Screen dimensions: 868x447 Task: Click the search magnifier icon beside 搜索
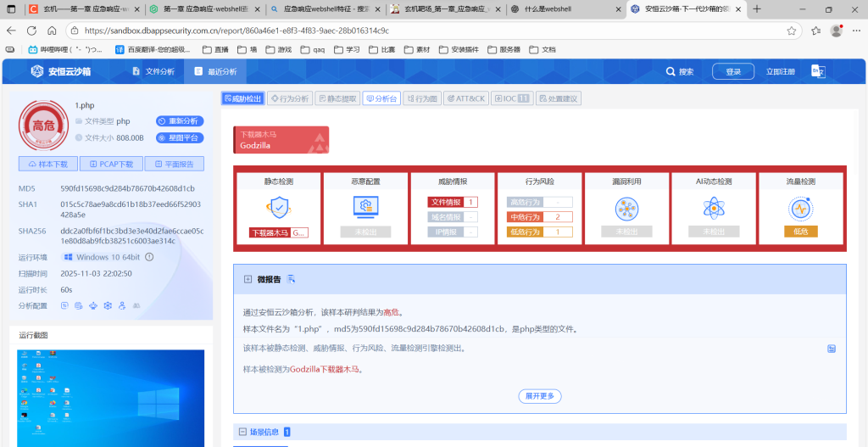coord(670,72)
